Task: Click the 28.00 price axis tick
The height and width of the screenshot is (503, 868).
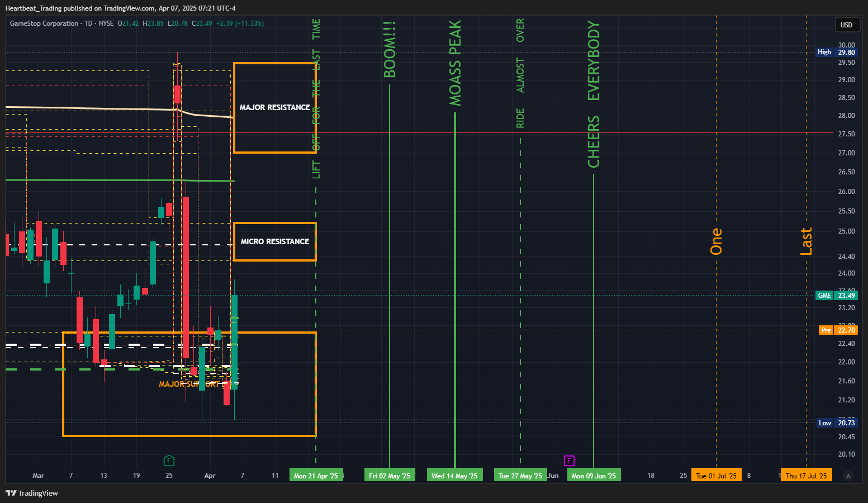Action: (x=846, y=116)
